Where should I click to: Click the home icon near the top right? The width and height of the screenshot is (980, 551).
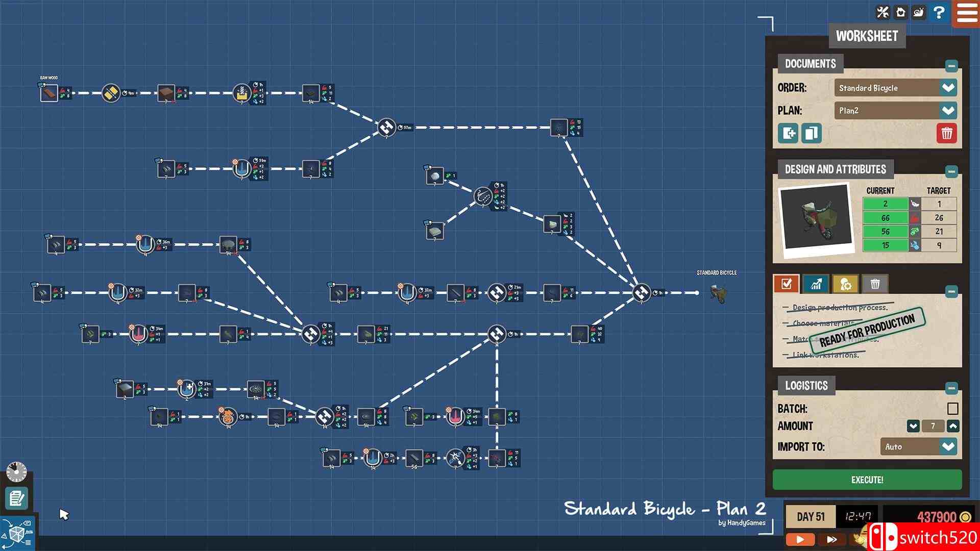(x=899, y=11)
